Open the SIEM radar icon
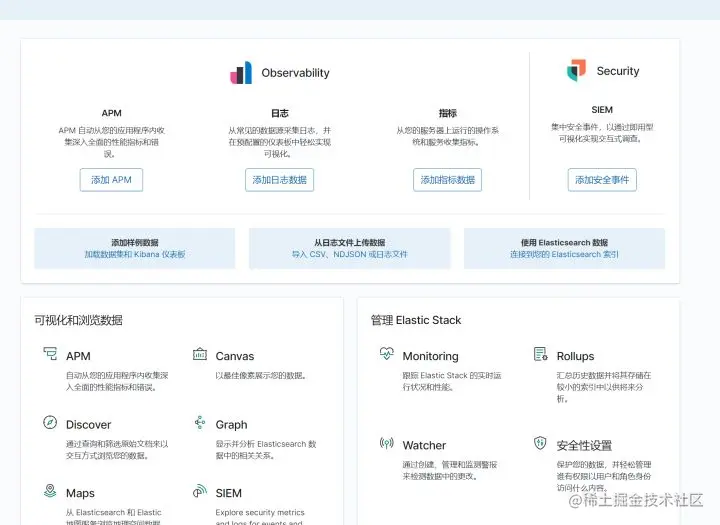Image resolution: width=720 pixels, height=525 pixels. (x=200, y=491)
